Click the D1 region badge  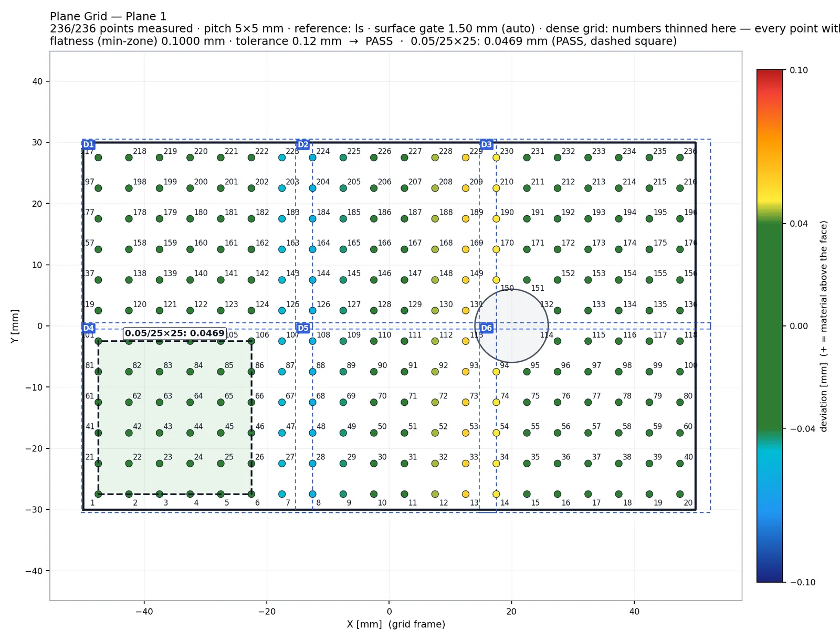(x=88, y=145)
